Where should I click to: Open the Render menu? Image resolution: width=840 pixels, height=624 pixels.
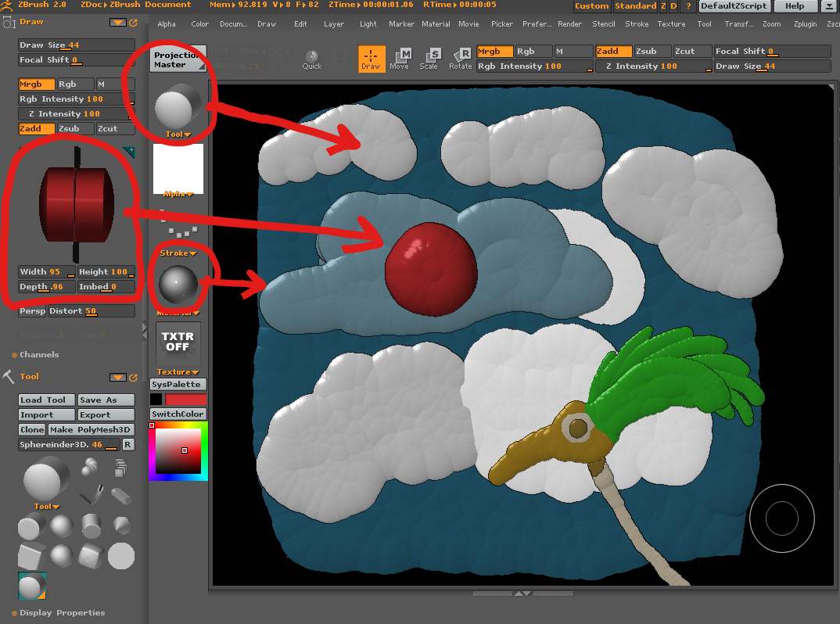click(569, 24)
